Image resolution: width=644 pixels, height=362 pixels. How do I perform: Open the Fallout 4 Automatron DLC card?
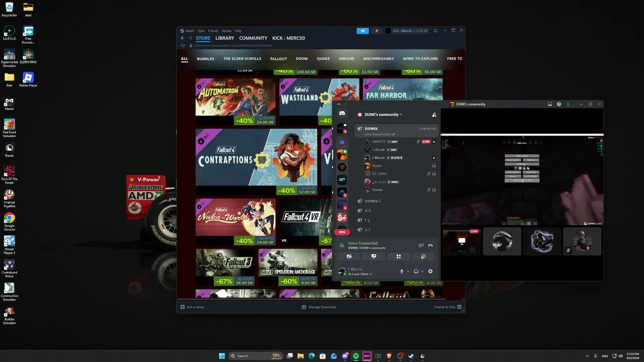tap(235, 102)
